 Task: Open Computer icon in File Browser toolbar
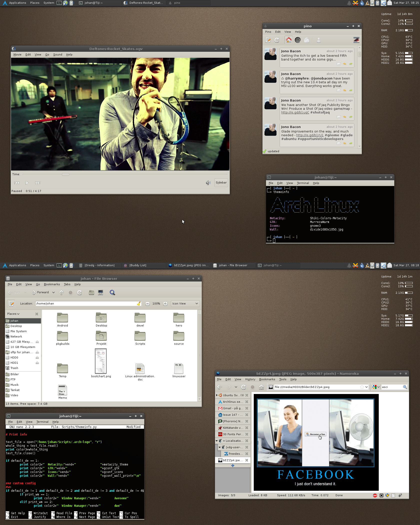click(100, 292)
